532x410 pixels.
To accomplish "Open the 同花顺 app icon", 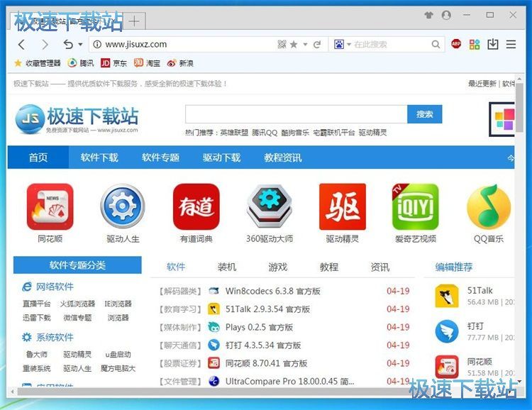I will [50, 206].
